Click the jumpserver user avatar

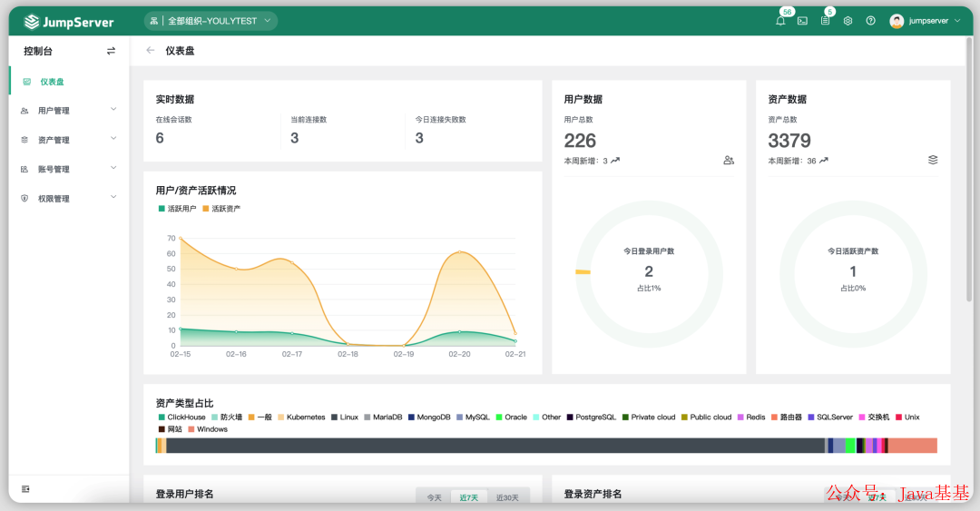(897, 21)
